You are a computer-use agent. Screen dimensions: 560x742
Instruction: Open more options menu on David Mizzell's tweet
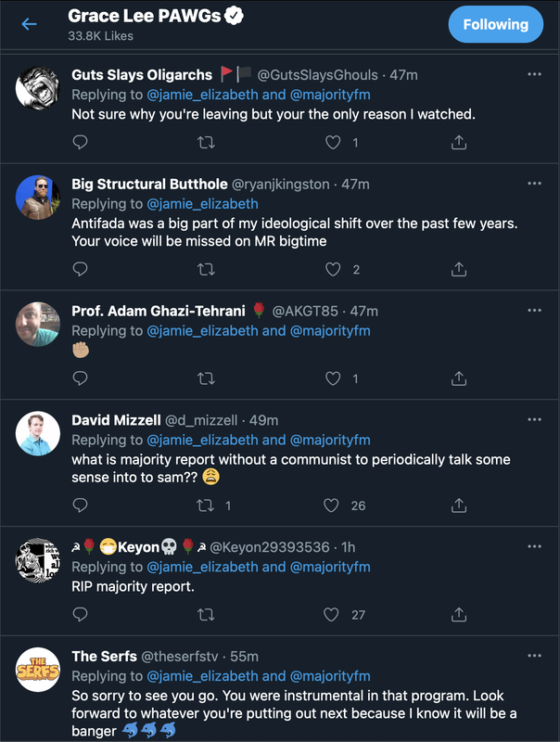534,420
